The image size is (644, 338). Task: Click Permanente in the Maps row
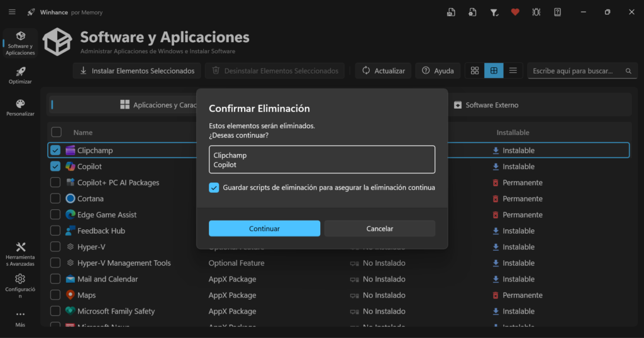(523, 295)
